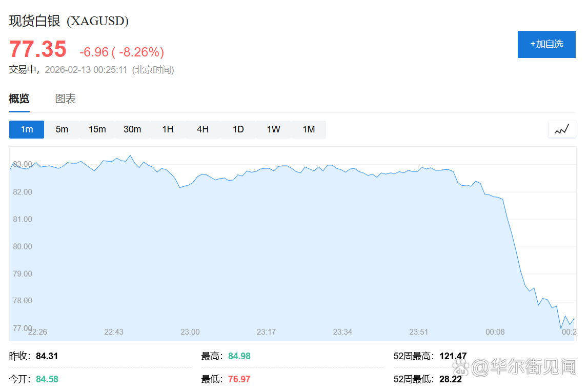Select the 1H timeframe
The height and width of the screenshot is (389, 588).
168,129
